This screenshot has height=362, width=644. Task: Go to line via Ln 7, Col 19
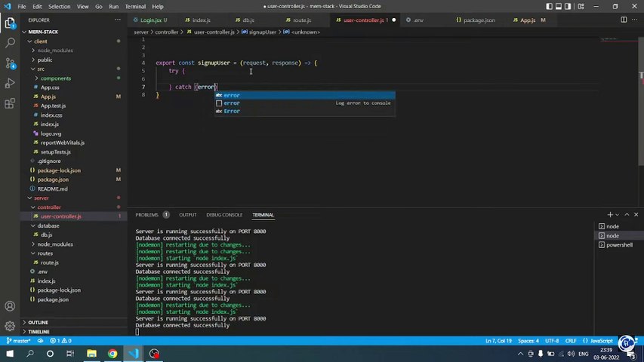click(x=498, y=341)
